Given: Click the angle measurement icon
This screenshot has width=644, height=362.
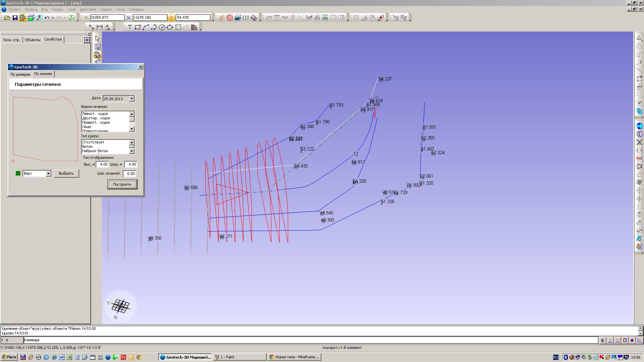Looking at the screenshot, I should [x=107, y=27].
